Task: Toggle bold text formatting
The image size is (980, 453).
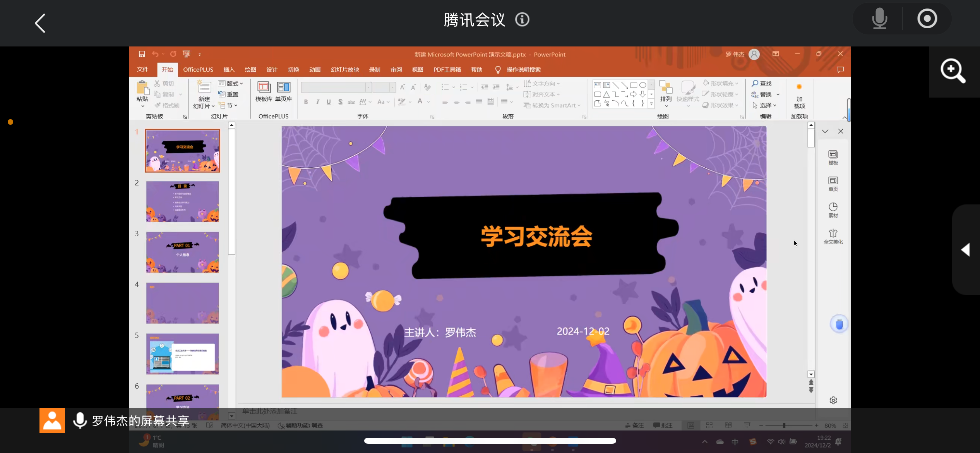Action: click(x=306, y=102)
